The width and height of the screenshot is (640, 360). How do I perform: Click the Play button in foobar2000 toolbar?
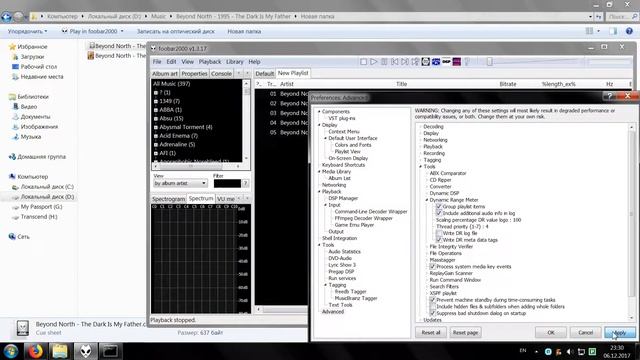coord(373,62)
